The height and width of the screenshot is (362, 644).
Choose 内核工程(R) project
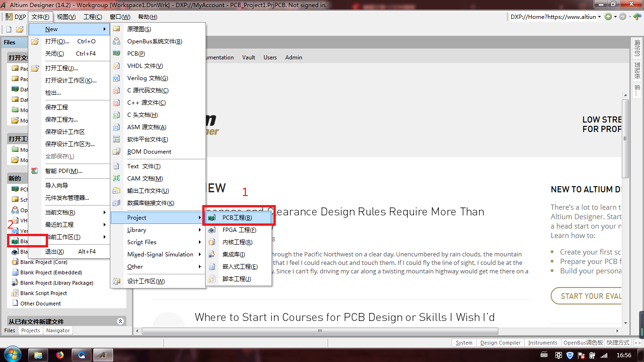click(239, 242)
